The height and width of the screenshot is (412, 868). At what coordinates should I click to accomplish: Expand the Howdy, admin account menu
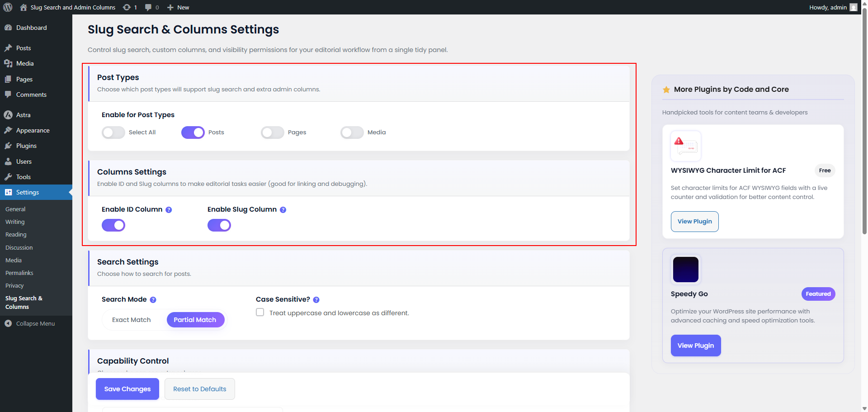click(827, 7)
